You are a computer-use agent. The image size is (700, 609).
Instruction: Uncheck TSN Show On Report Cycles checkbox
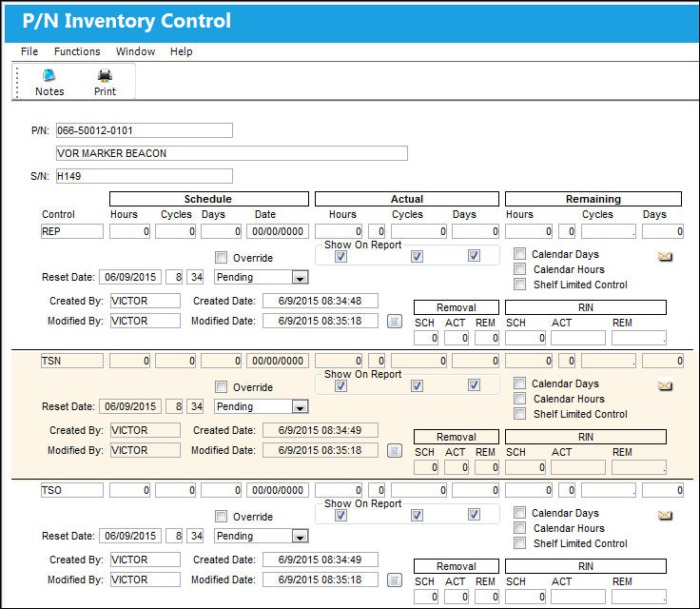[417, 385]
